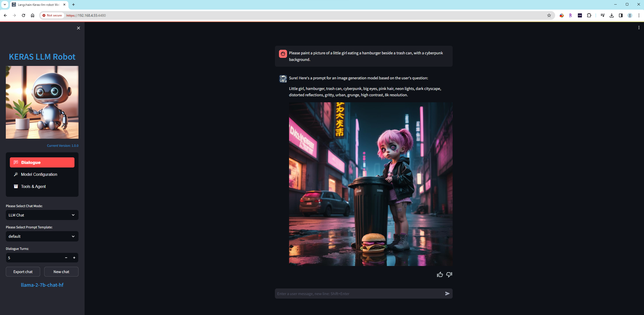Click the thumbs up feedback icon
644x315 pixels.
coord(440,275)
